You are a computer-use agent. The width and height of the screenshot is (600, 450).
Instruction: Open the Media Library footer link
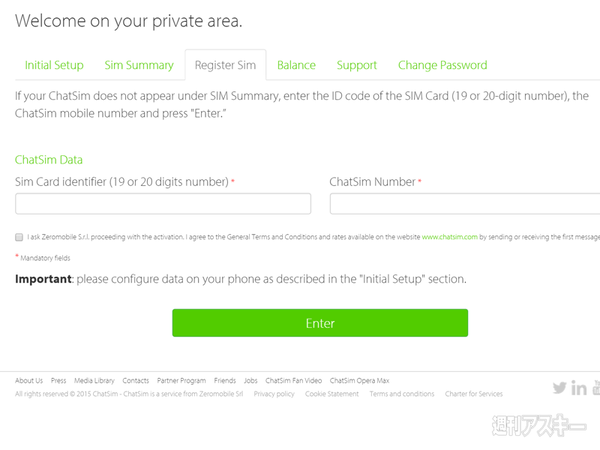point(94,381)
